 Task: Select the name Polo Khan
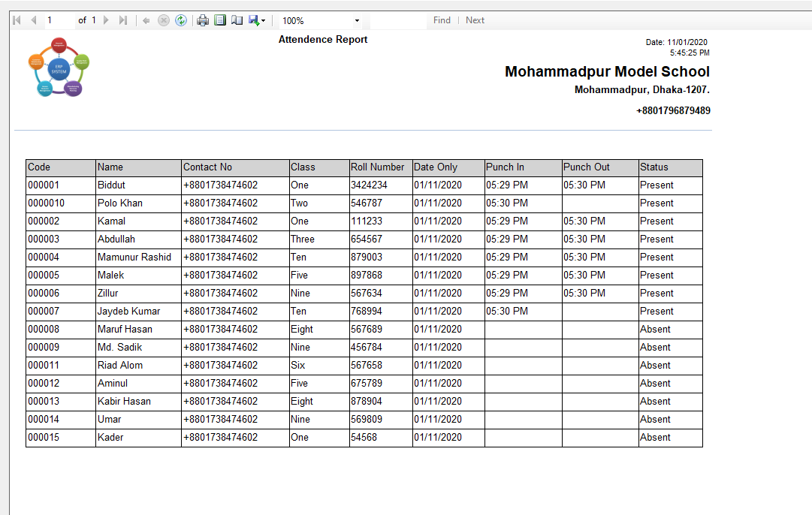click(x=119, y=203)
